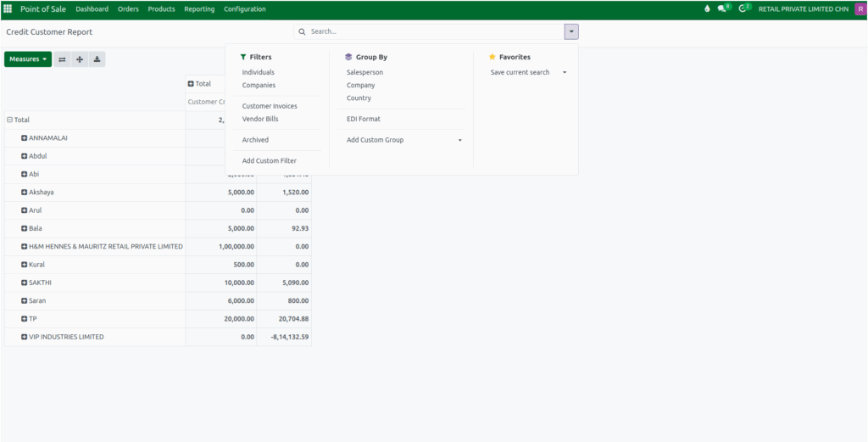Screen dimensions: 868x442
Task: Expand the Akshaya row
Action: [25, 193]
